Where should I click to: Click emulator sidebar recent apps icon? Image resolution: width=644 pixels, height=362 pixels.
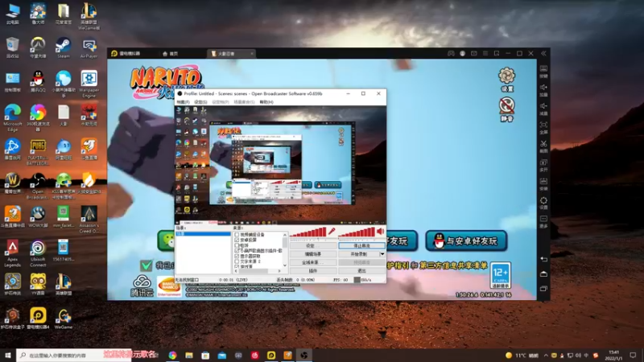point(543,289)
